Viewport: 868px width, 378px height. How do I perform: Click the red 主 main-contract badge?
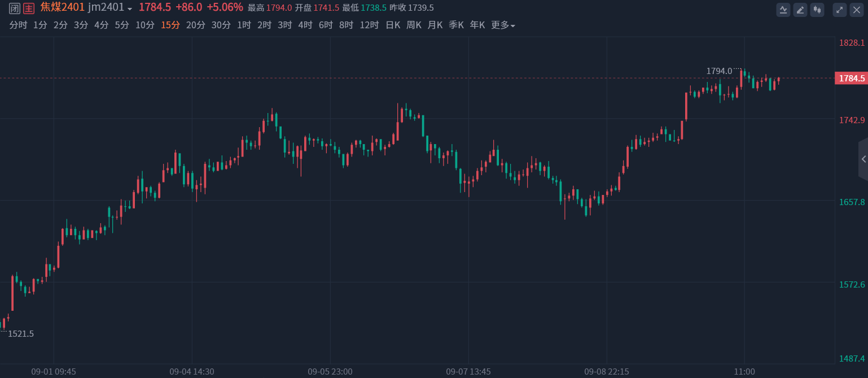29,8
